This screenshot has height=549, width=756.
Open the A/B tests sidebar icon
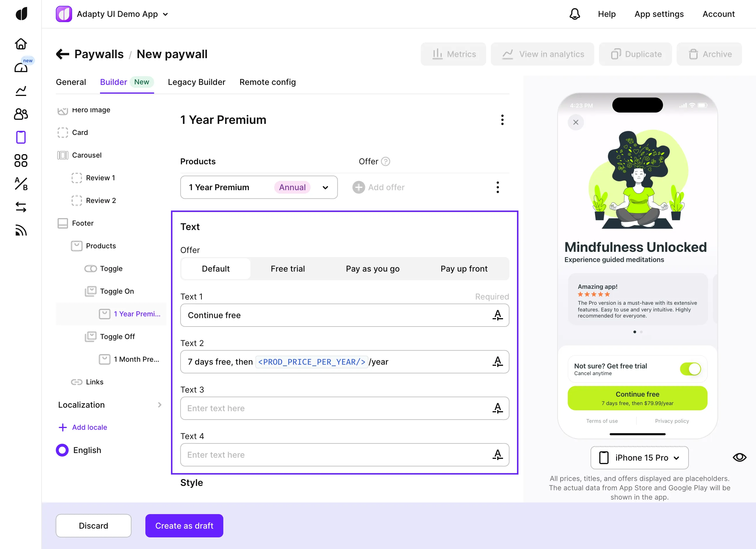(21, 184)
